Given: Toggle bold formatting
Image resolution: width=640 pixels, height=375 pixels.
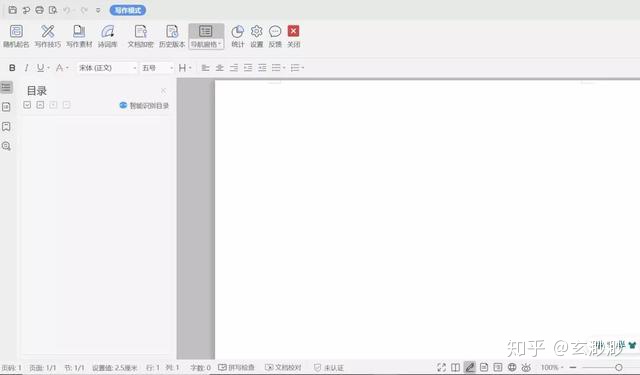Looking at the screenshot, I should (x=12, y=68).
